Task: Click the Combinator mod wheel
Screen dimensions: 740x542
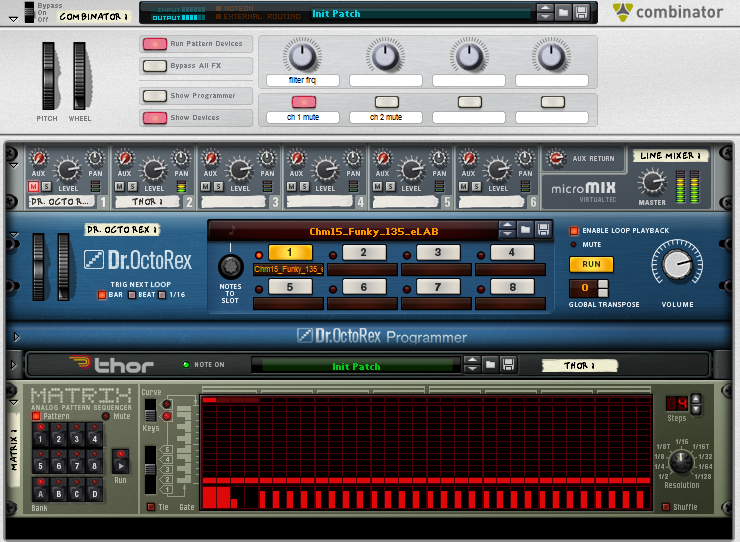Action: [79, 76]
